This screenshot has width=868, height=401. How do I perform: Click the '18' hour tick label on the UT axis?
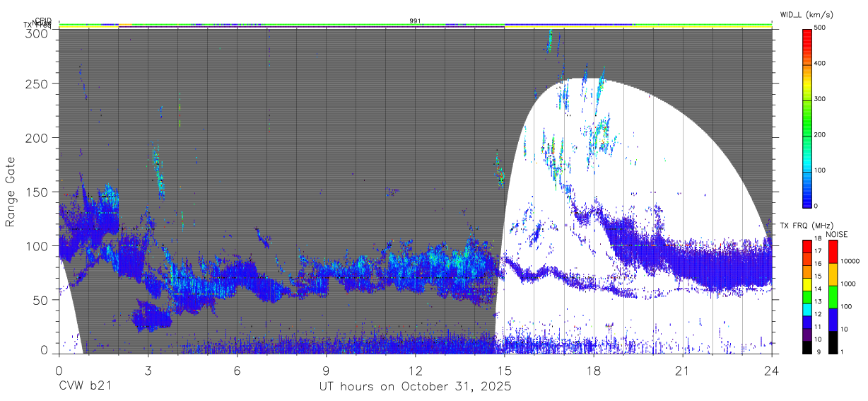594,371
